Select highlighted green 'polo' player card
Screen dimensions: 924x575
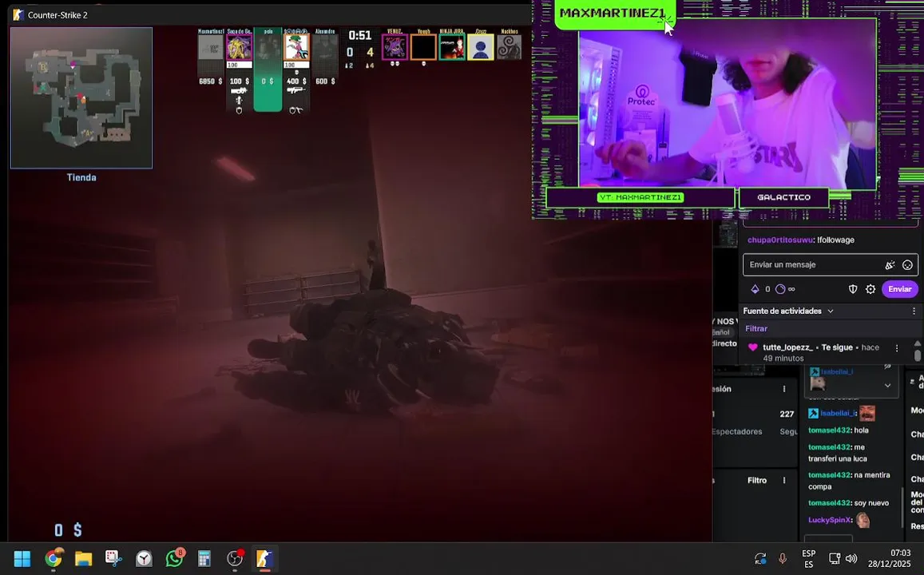tap(268, 69)
